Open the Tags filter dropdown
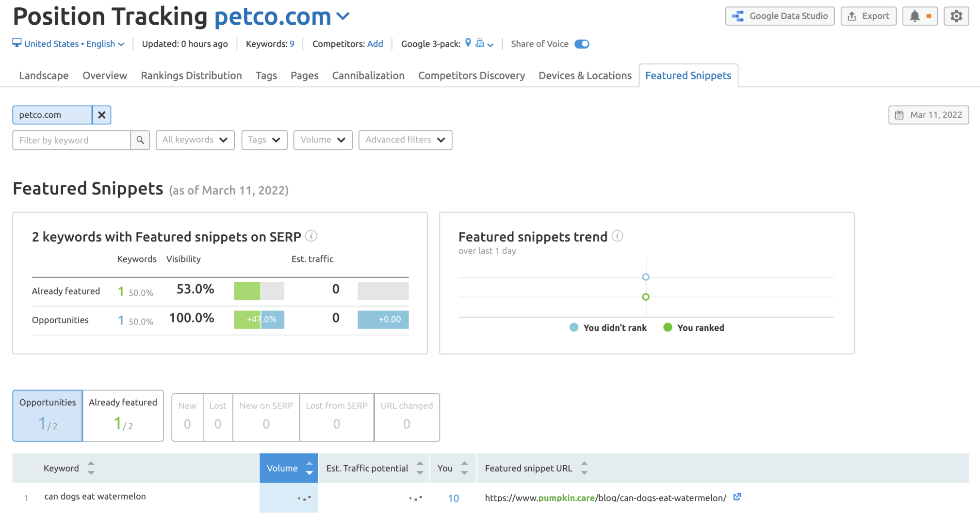The width and height of the screenshot is (980, 520). click(x=264, y=140)
